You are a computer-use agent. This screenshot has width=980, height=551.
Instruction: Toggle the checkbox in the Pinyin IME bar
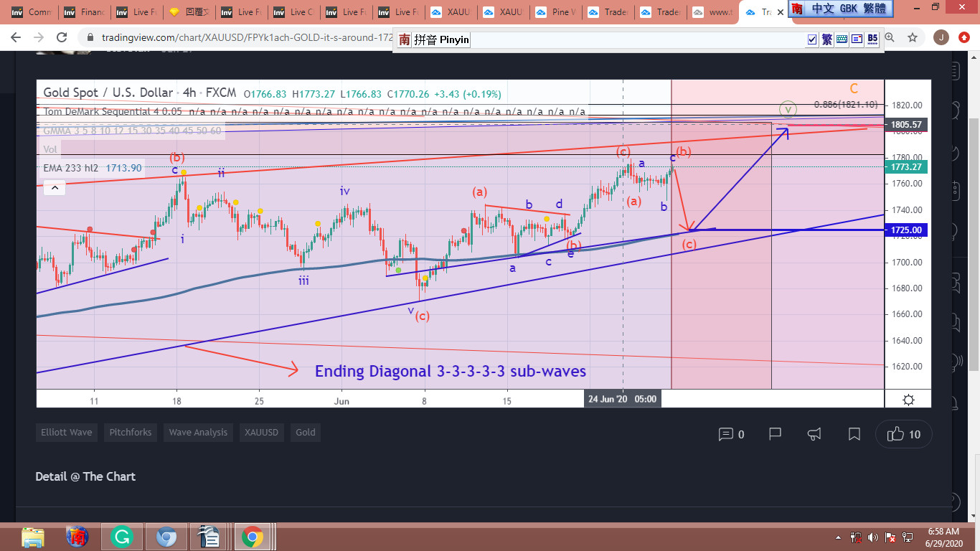(x=812, y=39)
